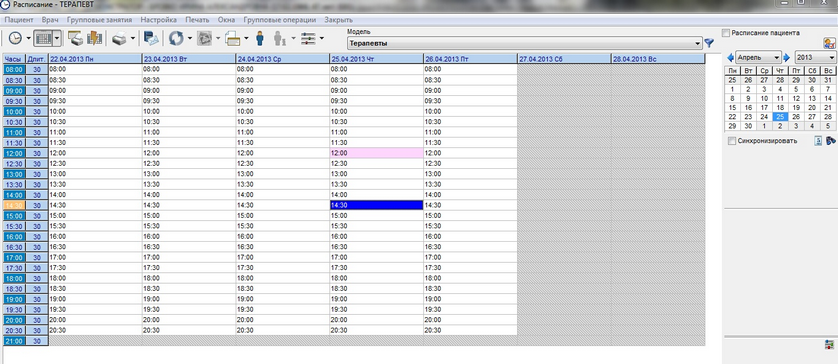Click the blue person icon
Screen dimensions: 838x364
tap(260, 38)
